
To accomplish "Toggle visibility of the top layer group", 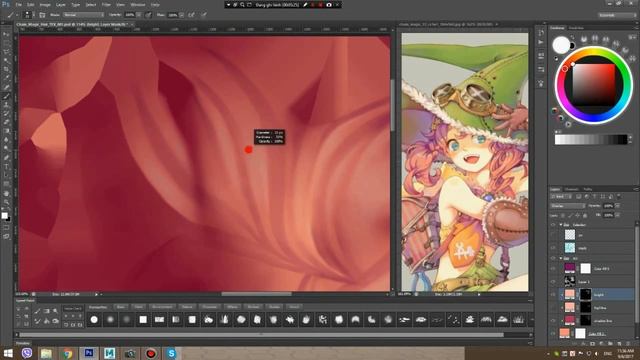I will pyautogui.click(x=553, y=225).
